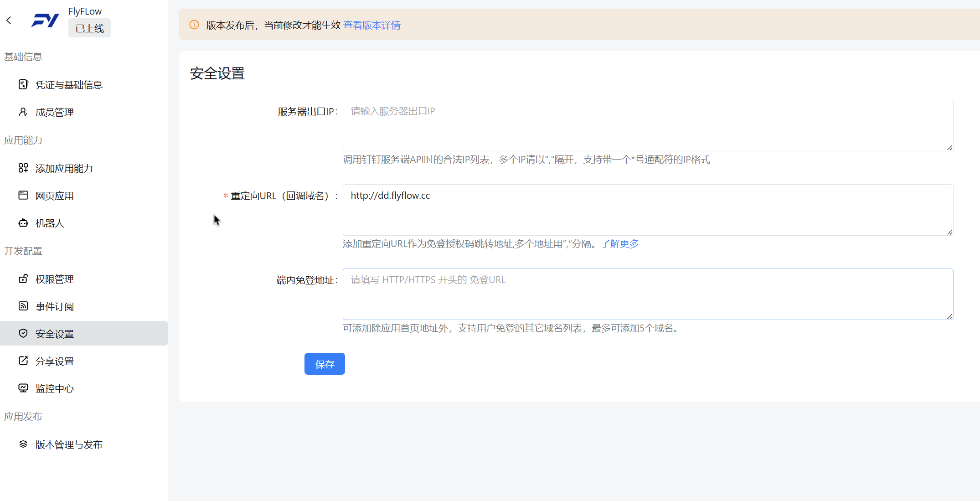Click the security settings shield icon

pyautogui.click(x=23, y=333)
